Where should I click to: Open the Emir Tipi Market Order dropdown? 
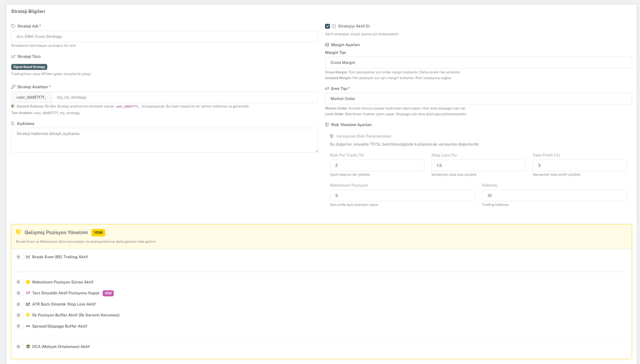478,99
